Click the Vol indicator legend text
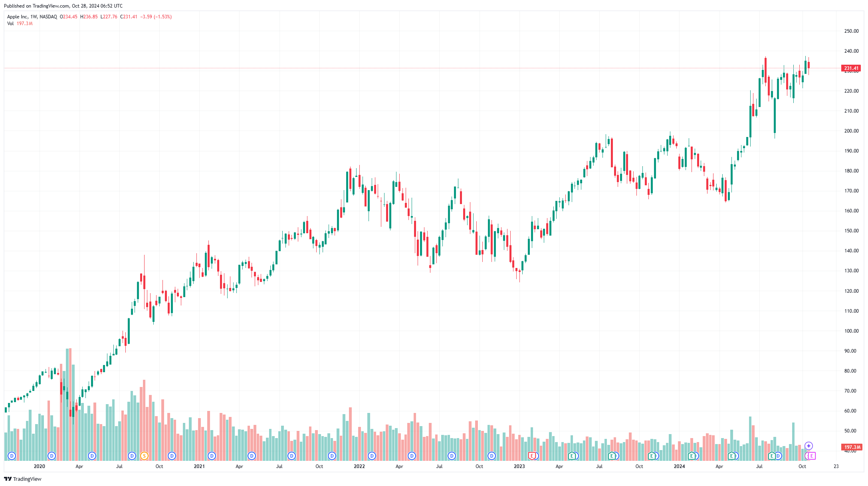Viewport: 868px width, 486px height. (x=10, y=24)
